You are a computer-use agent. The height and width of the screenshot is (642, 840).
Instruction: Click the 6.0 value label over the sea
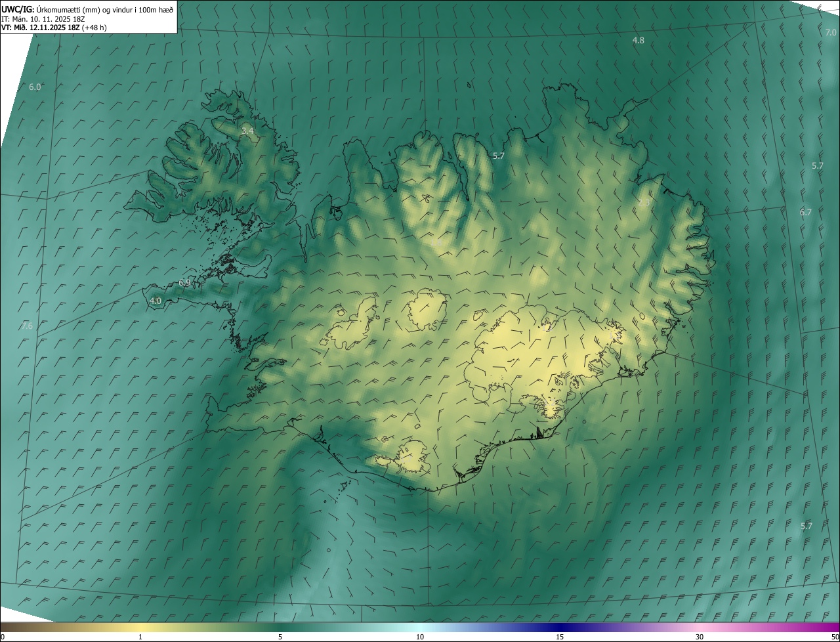tap(35, 87)
